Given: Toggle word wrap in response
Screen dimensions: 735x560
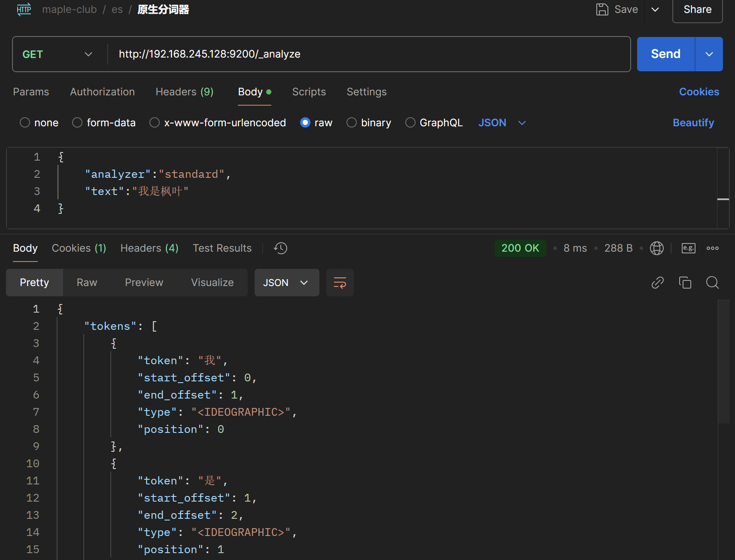Looking at the screenshot, I should (x=340, y=283).
